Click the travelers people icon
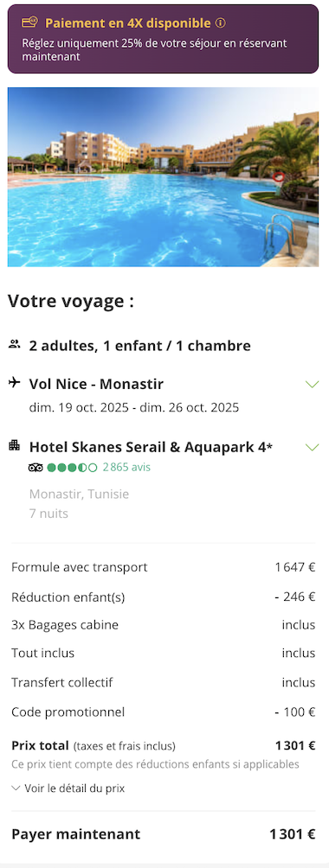Viewport: 329px width, 868px height. click(15, 345)
